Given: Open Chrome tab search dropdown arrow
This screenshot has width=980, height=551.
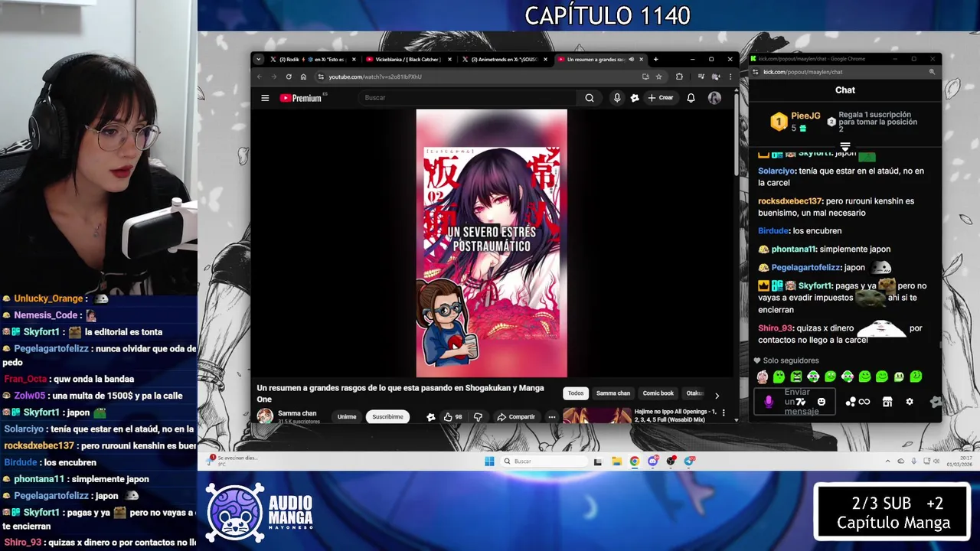Looking at the screenshot, I should [259, 59].
